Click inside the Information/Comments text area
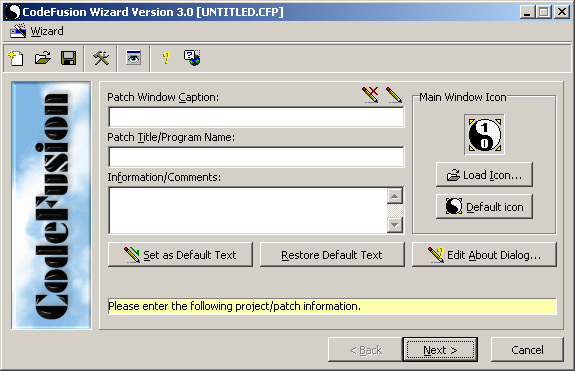575x371 pixels. pos(248,210)
